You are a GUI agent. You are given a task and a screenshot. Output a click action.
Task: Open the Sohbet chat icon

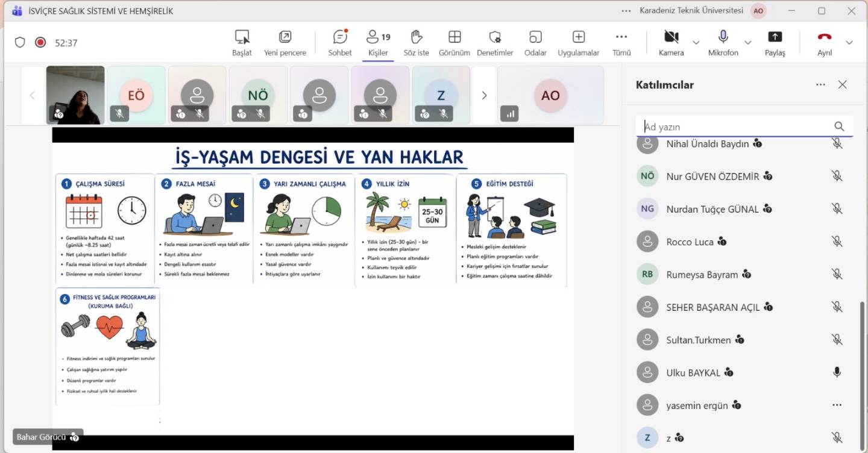pos(340,37)
